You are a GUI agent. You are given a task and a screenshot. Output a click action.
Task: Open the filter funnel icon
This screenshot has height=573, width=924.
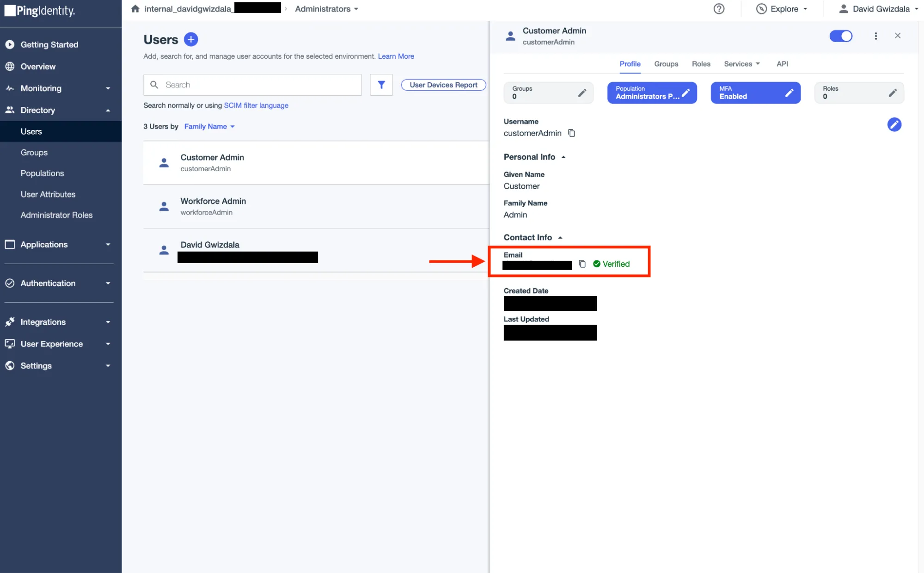click(381, 85)
